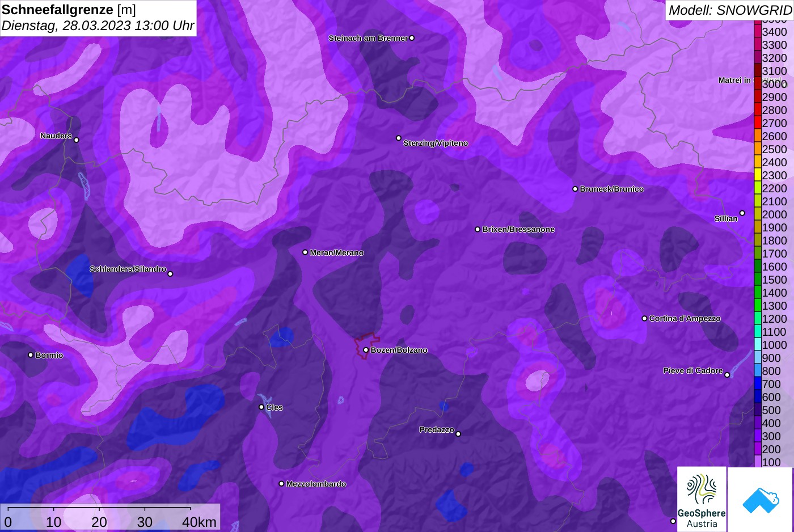
Task: Select the Bozen/Bolzano city marker dot
Action: click(366, 350)
